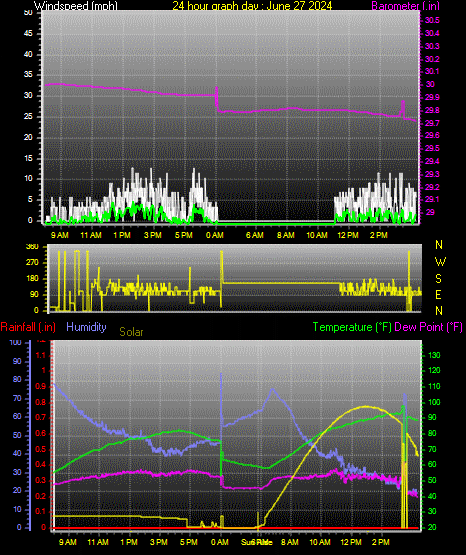466x555 pixels.
Task: Click the 2 PM tick on bottom chart
Action: pyautogui.click(x=381, y=542)
